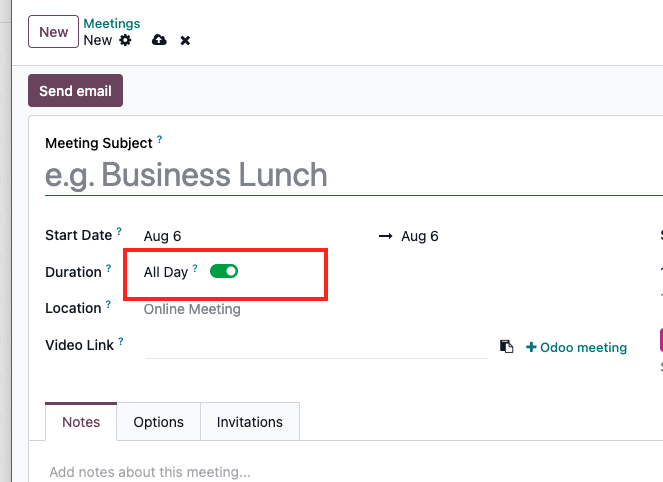Viewport: 663px width, 482px height.
Task: Open the end date Aug 6 picker
Action: coord(420,236)
